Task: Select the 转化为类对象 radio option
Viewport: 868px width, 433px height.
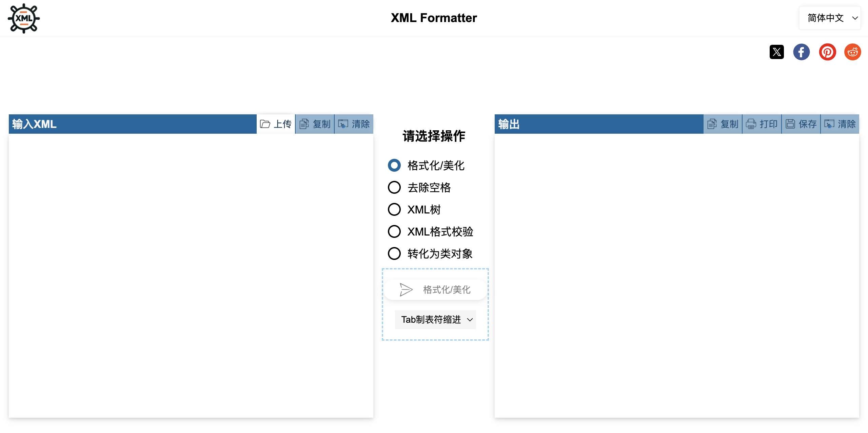Action: coord(394,253)
